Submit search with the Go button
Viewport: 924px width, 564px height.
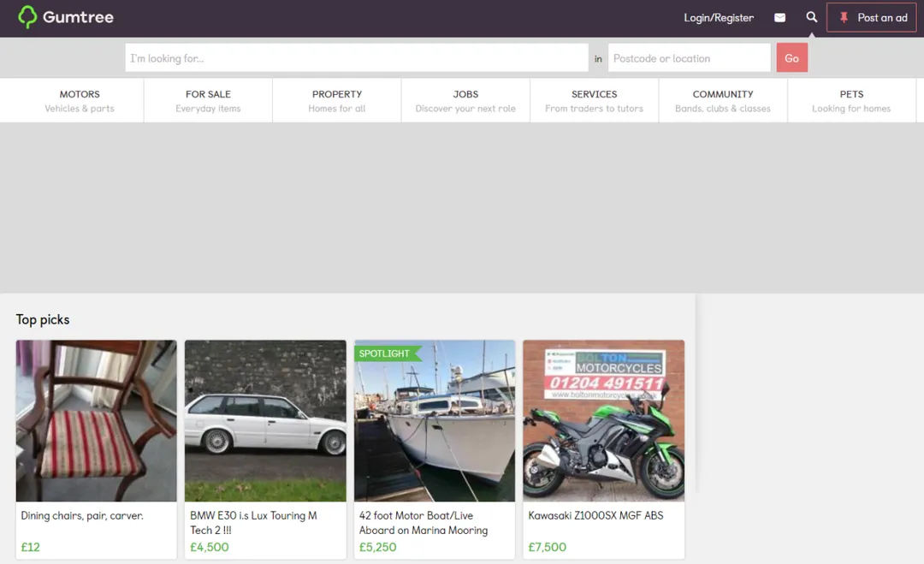point(791,57)
